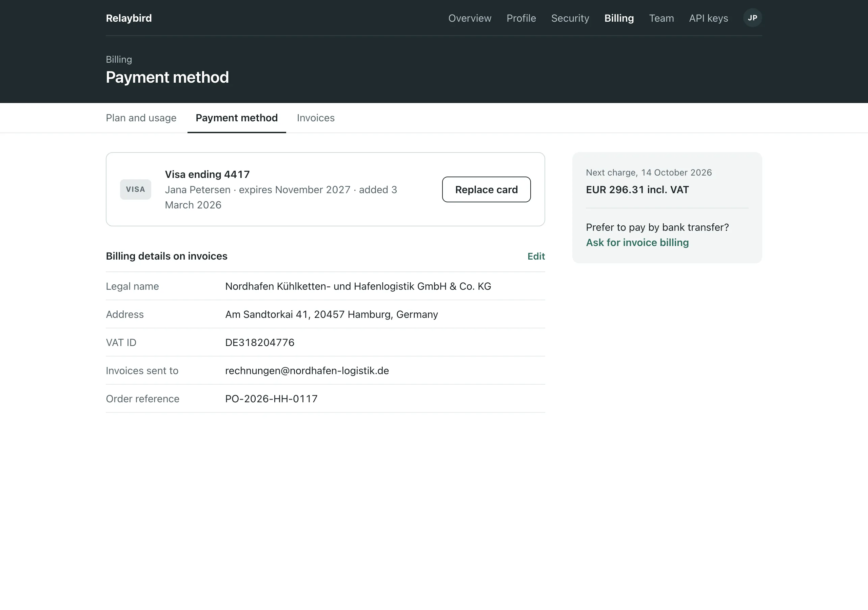
Task: Switch to Plan and usage tab
Action: (x=141, y=118)
